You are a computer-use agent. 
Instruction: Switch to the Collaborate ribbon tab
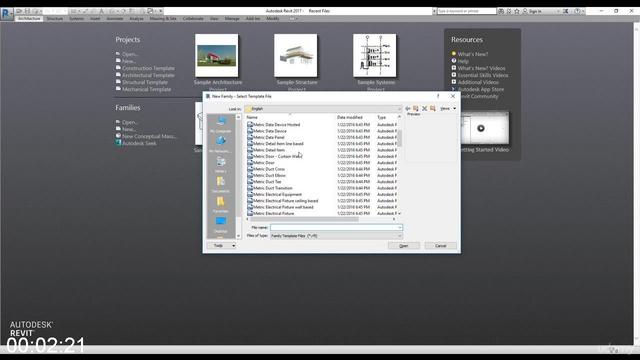pyautogui.click(x=193, y=19)
